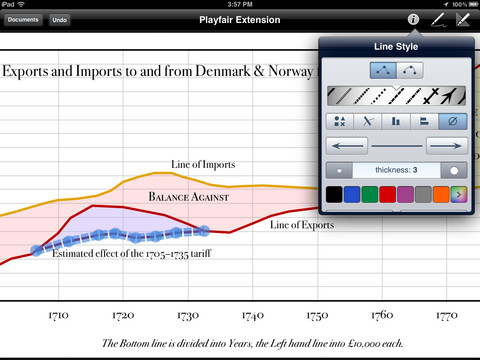Select the fill area tool
Screen dimensions: 480x360
(x=463, y=20)
